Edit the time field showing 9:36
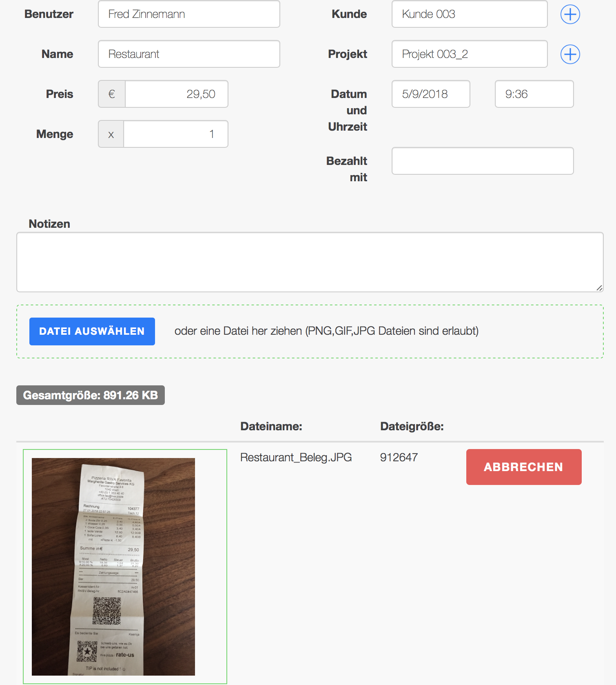Screen dimensions: 616x685 click(534, 94)
